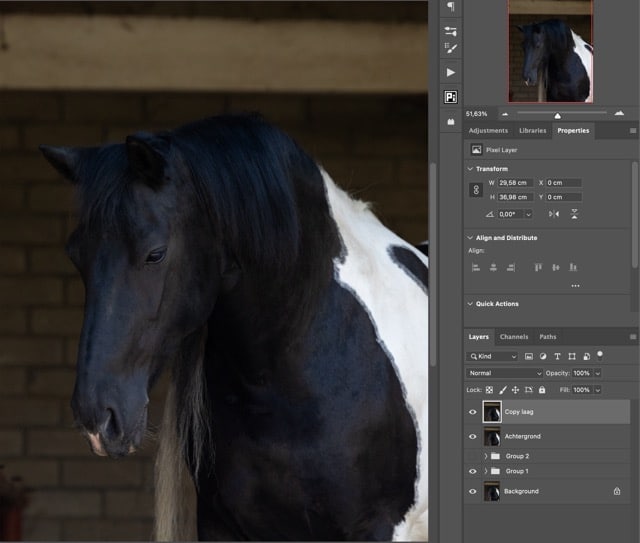This screenshot has height=543, width=640.
Task: Open the Actions panel play icon
Action: (x=451, y=73)
